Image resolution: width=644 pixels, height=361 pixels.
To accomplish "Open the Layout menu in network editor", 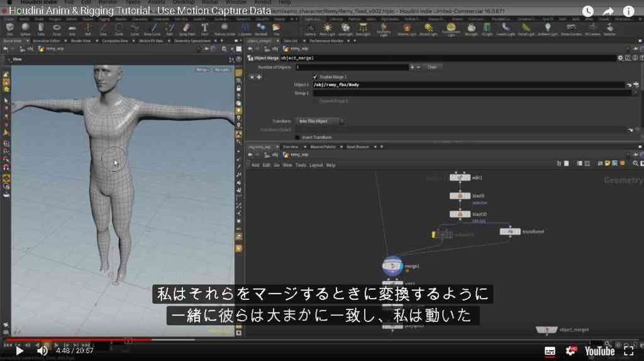I will [x=316, y=165].
